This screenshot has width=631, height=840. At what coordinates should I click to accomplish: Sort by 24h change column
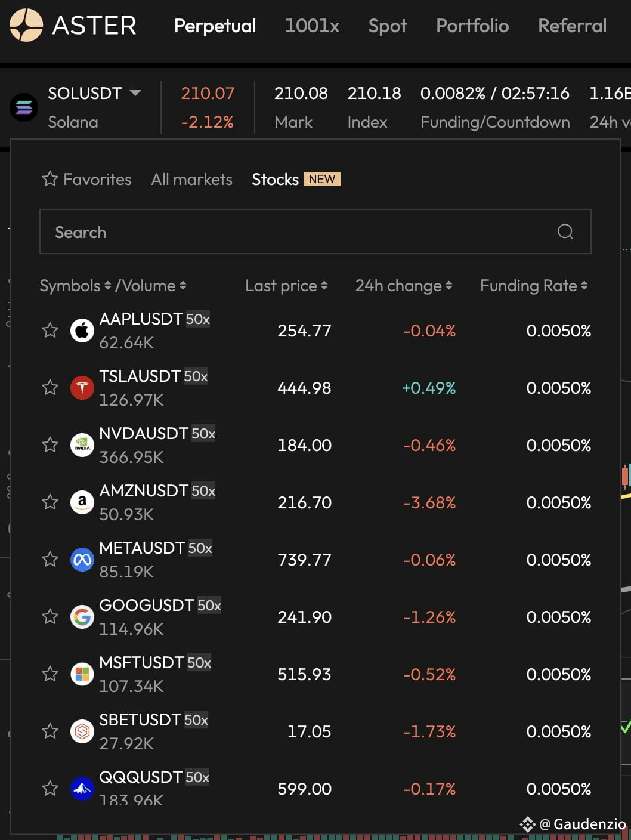pos(404,286)
